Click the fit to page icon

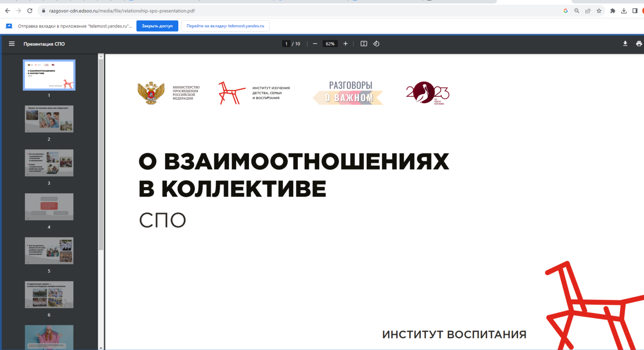[363, 44]
